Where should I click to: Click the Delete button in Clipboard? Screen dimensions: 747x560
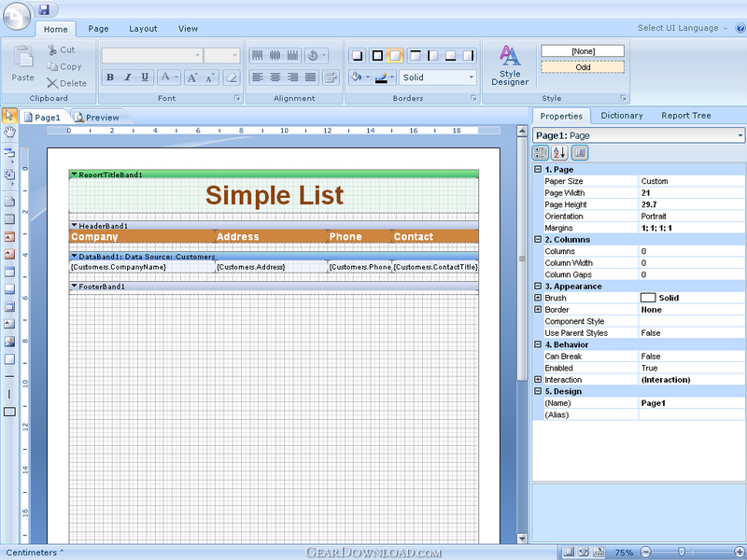[x=66, y=83]
